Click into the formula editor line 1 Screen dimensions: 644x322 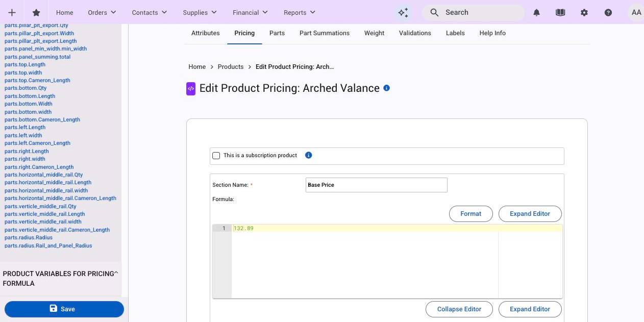(397, 228)
